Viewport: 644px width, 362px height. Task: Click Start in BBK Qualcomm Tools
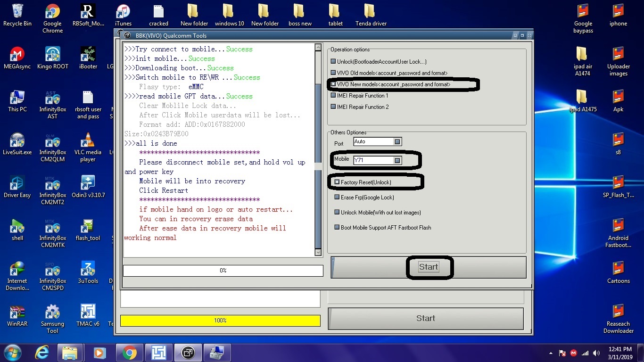429,267
